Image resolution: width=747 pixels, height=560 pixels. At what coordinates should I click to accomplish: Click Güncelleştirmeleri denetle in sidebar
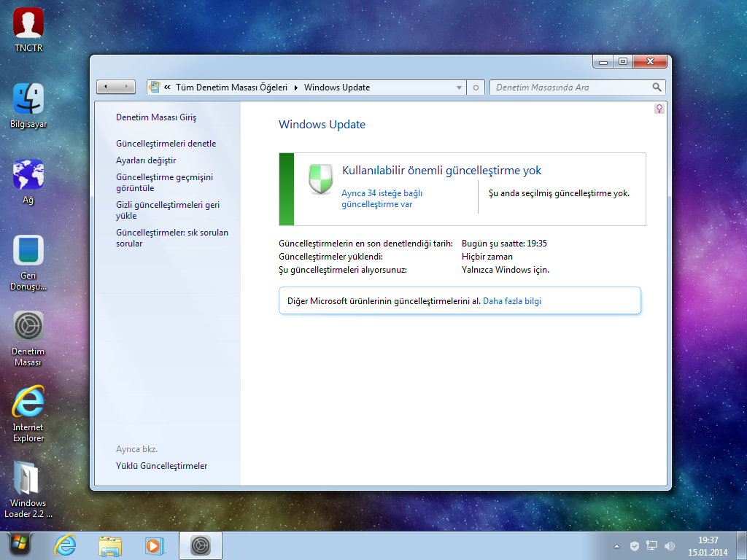(166, 144)
